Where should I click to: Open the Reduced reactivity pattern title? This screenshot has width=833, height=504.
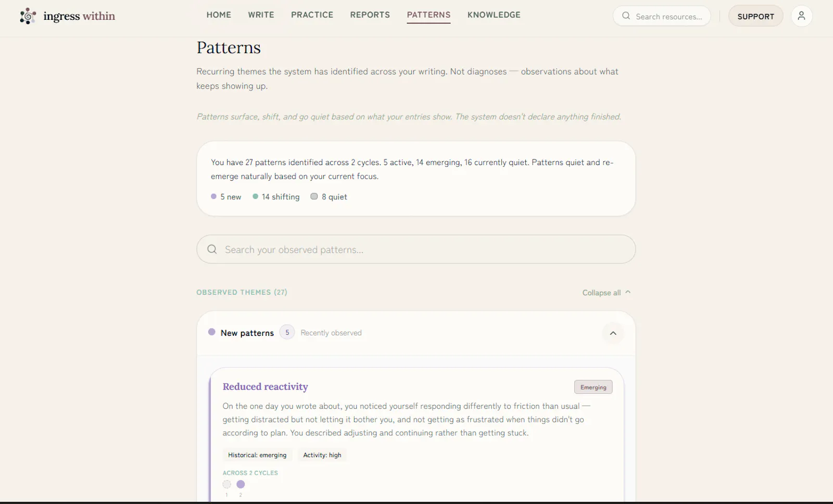pos(265,387)
